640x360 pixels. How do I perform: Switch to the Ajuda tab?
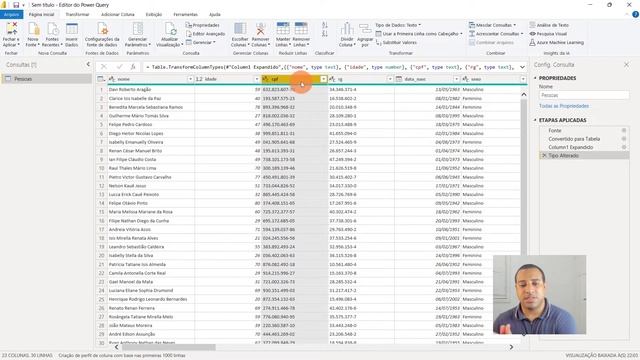(x=215, y=14)
